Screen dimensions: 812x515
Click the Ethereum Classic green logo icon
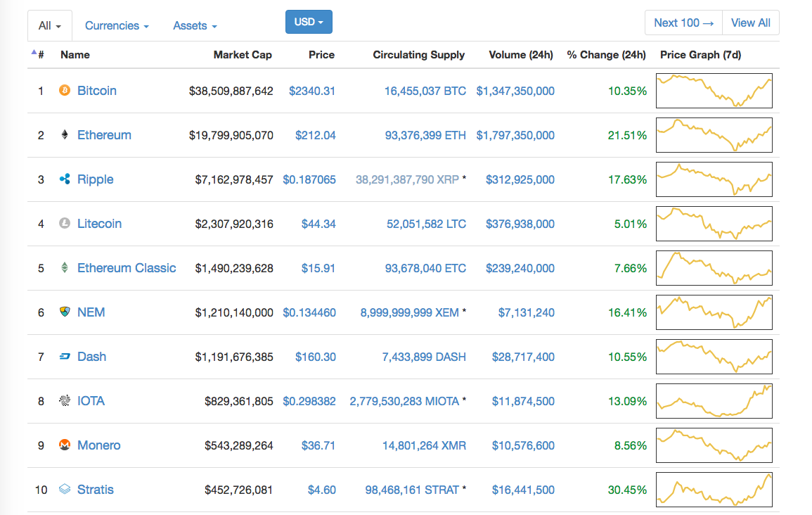click(x=65, y=267)
